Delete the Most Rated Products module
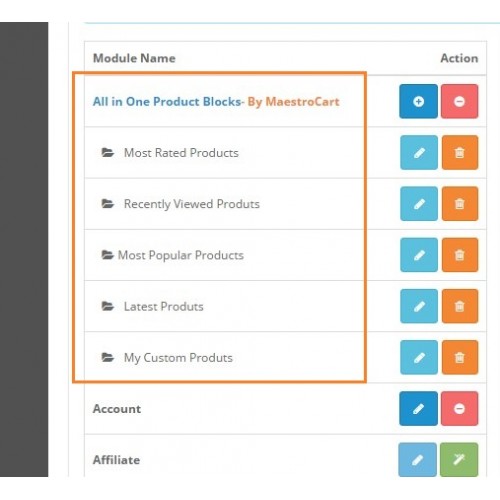This screenshot has height=500, width=500. pos(460,153)
